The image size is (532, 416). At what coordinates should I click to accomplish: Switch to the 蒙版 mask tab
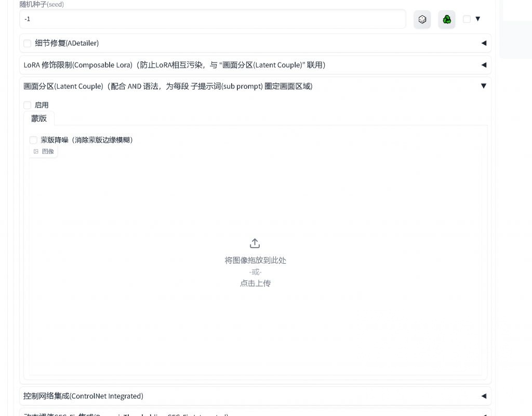[38, 119]
